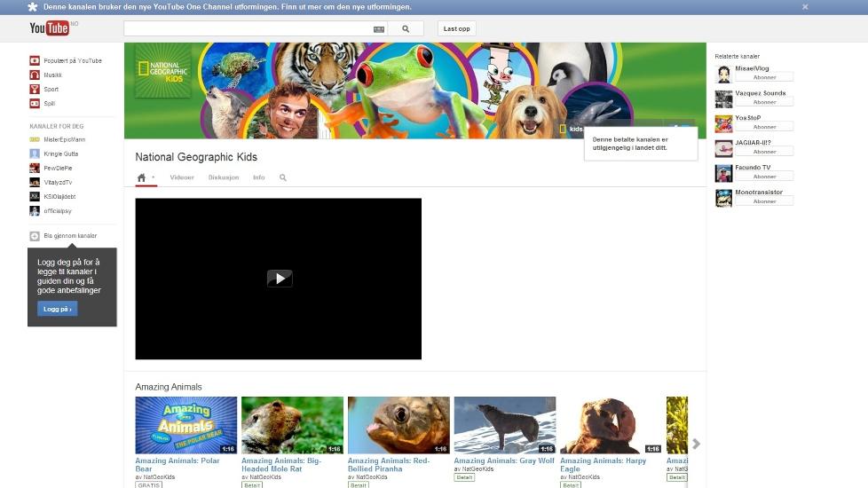
Task: Open the Vazquez Sounds channel avatar
Action: click(x=723, y=99)
